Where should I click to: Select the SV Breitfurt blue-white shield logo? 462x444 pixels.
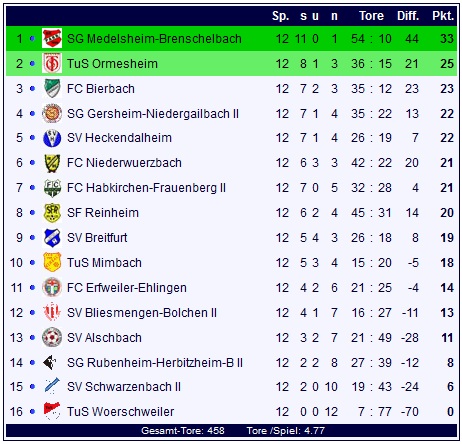click(x=52, y=238)
